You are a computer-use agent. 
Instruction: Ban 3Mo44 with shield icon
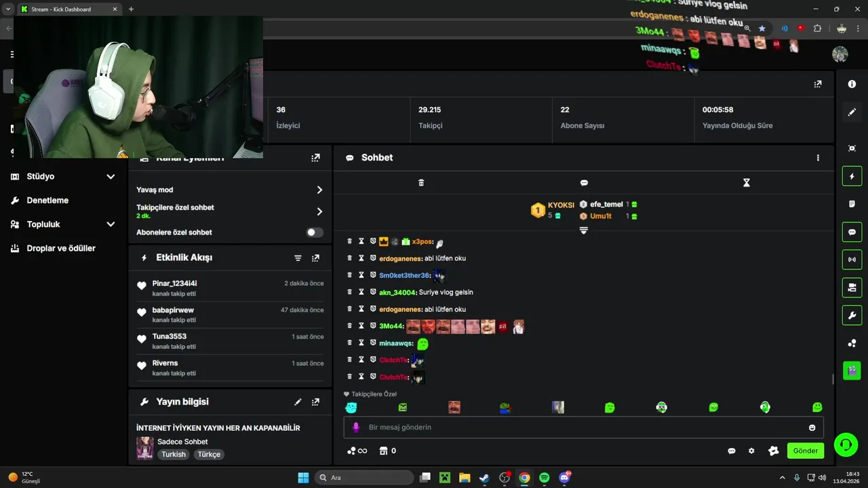(x=373, y=326)
